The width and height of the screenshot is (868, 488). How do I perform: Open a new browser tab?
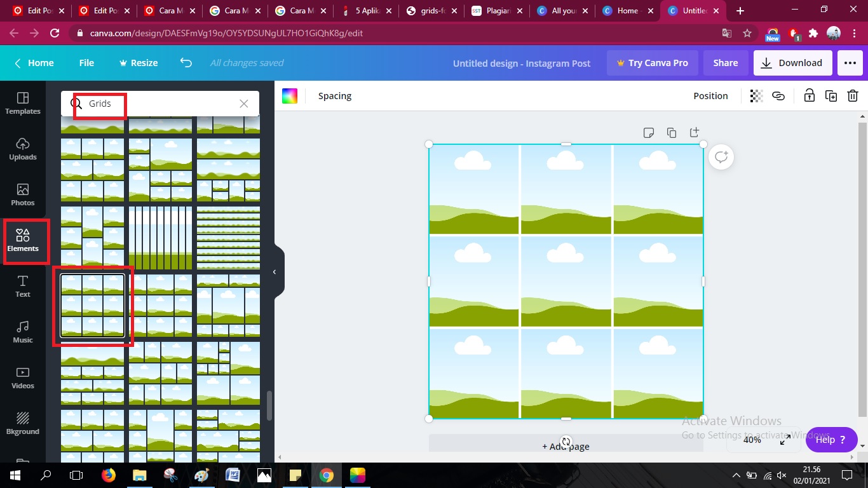tap(740, 11)
